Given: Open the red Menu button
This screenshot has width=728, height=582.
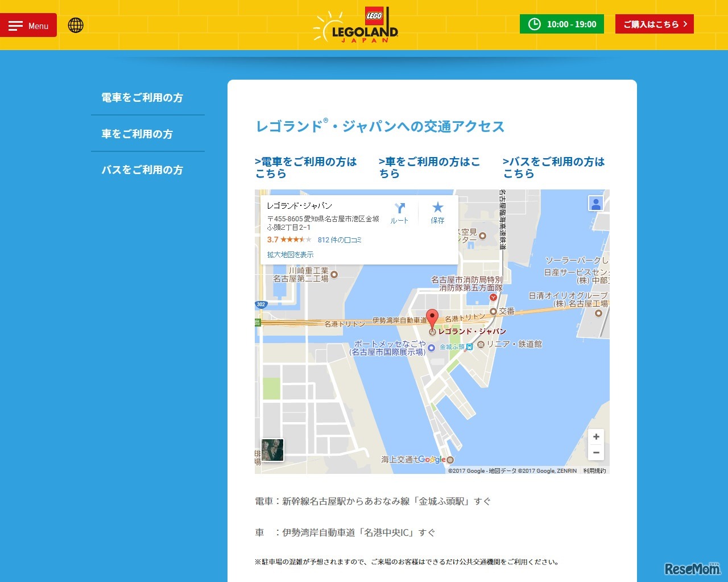Looking at the screenshot, I should (x=28, y=25).
